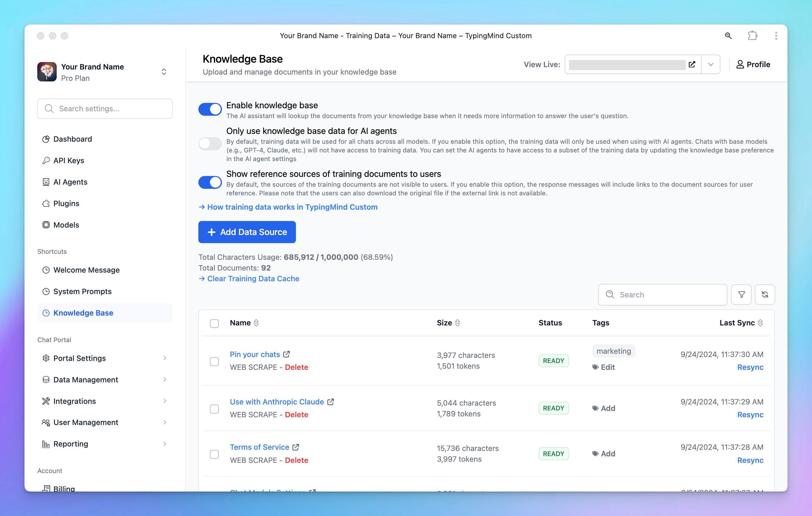Open the Knowledge Base menu item
Screen dimensions: 812x516
click(83, 313)
